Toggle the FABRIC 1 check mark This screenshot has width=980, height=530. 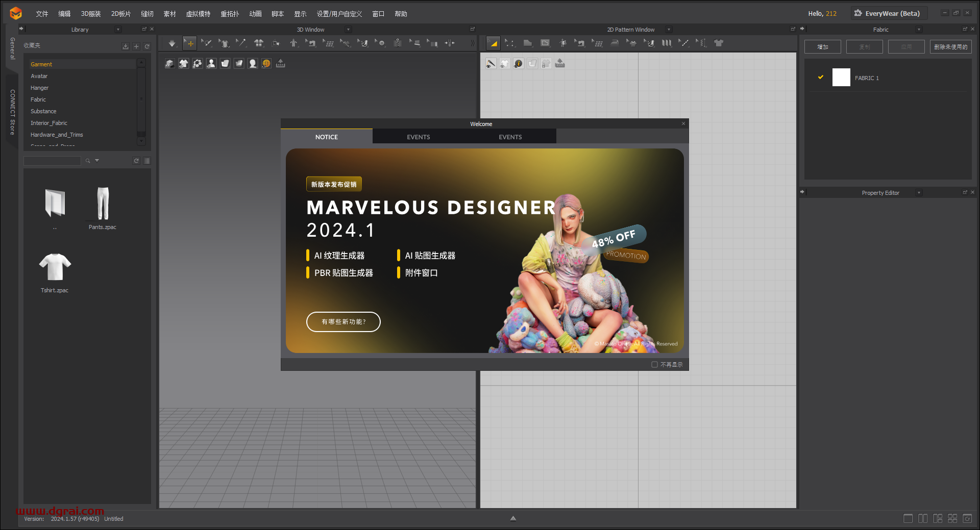(821, 77)
